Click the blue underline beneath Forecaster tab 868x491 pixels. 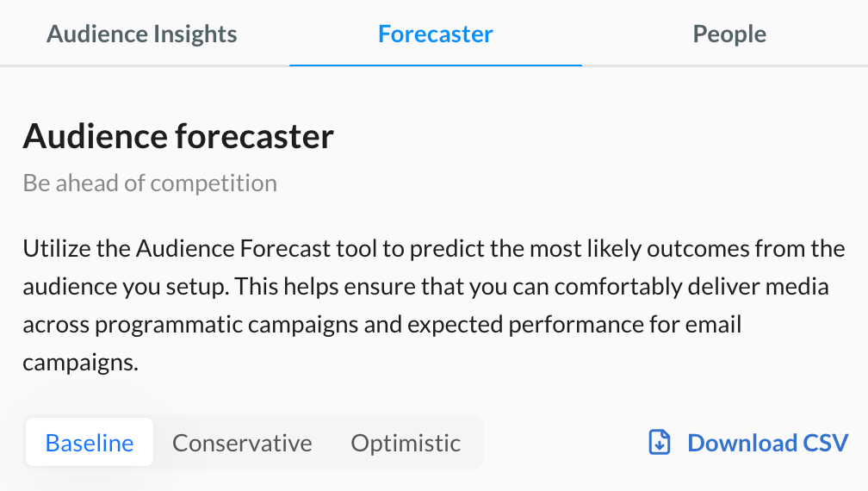pos(436,65)
